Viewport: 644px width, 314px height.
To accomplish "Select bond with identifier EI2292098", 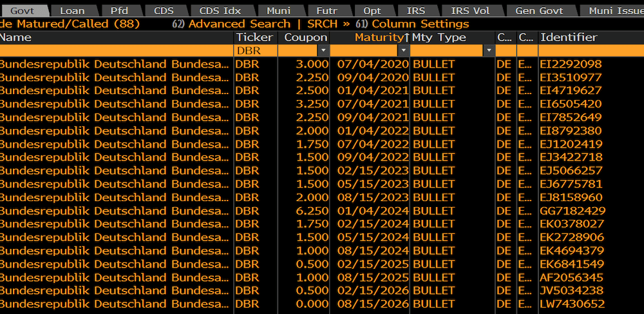I will pos(571,64).
